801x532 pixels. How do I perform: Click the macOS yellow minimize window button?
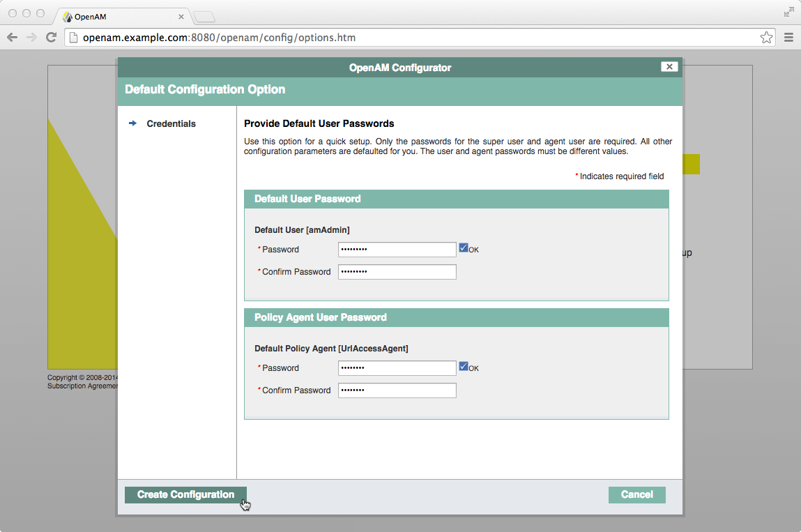click(x=26, y=13)
